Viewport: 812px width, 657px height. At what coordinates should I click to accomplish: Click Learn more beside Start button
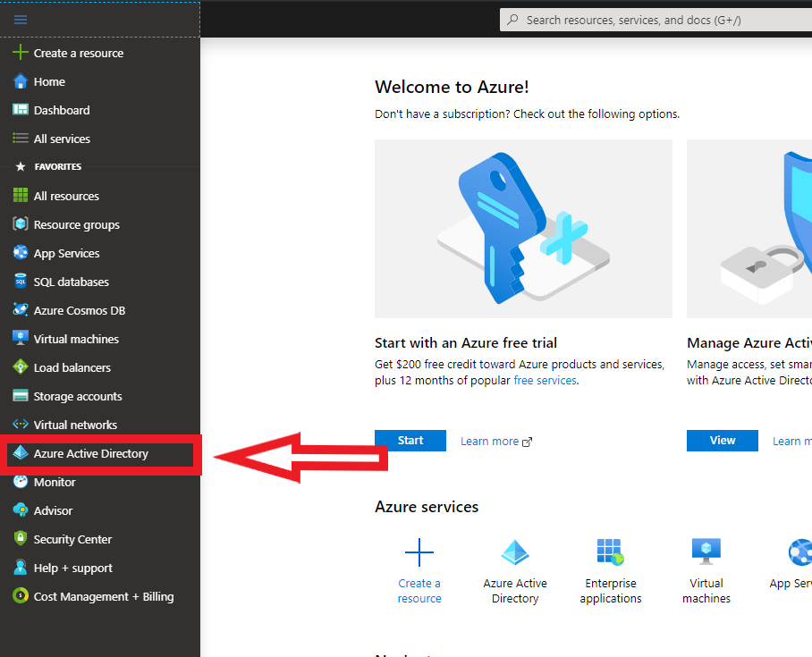(x=489, y=441)
